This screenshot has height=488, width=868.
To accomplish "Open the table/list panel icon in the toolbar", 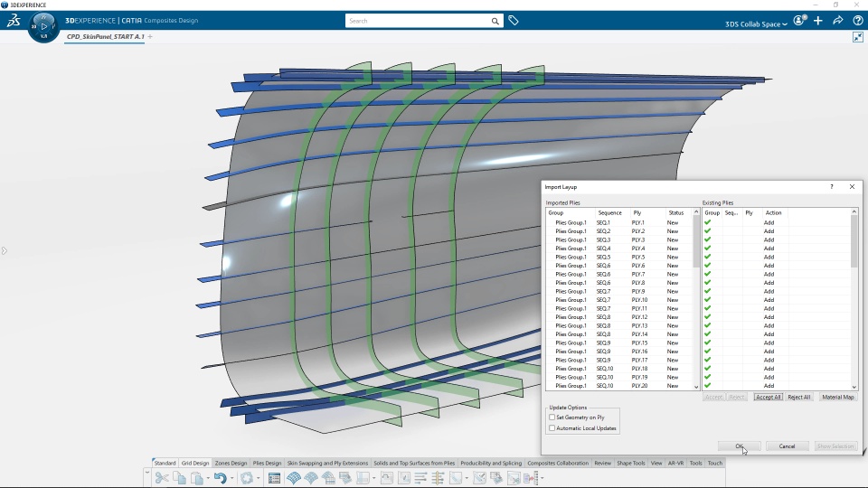I will point(274,478).
